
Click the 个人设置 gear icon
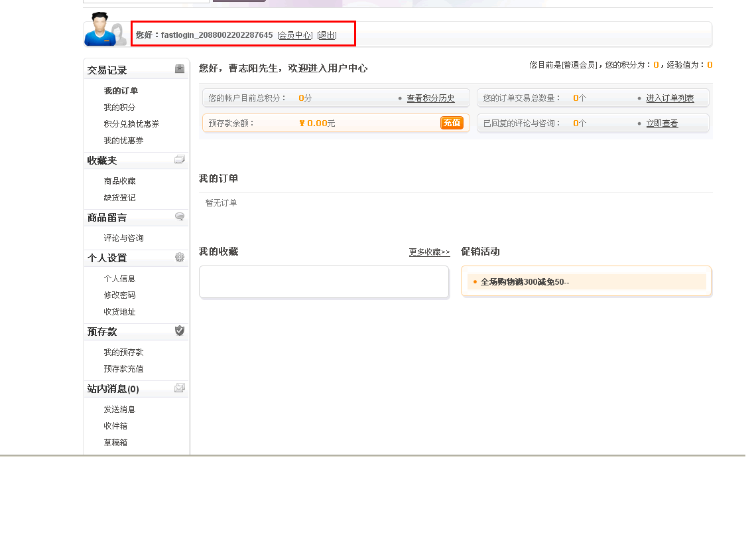tap(180, 257)
